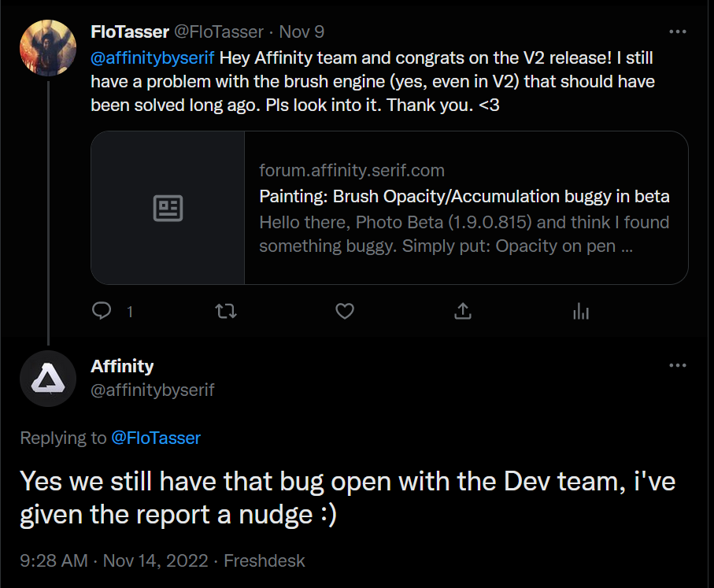714x588 pixels.
Task: Open the forum post titled Painting: Brush Opacity/Accumulation
Action: point(464,196)
